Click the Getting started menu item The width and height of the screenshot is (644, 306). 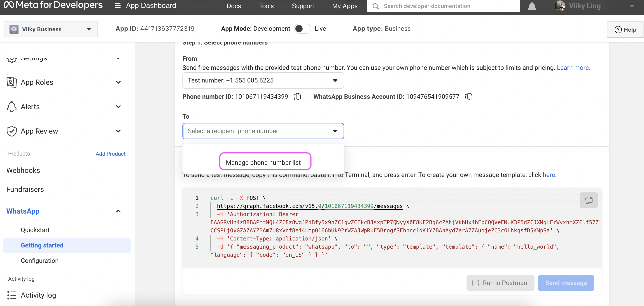pos(42,245)
